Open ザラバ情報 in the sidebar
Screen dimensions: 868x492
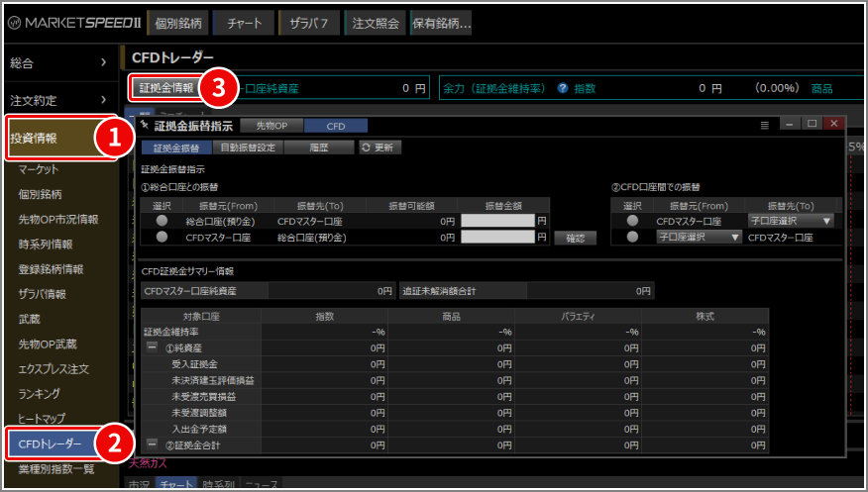click(42, 294)
